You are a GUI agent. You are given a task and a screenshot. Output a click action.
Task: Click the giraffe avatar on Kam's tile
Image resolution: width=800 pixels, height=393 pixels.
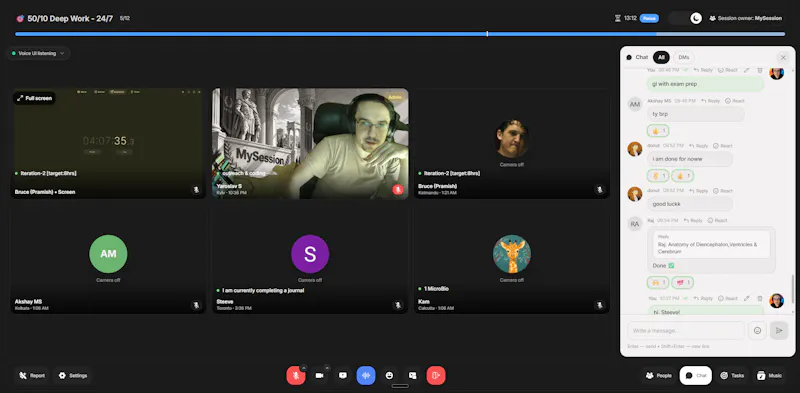point(512,254)
